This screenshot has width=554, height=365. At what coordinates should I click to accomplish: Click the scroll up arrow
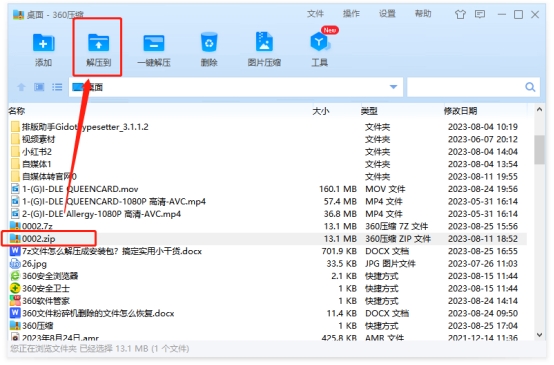(540, 110)
